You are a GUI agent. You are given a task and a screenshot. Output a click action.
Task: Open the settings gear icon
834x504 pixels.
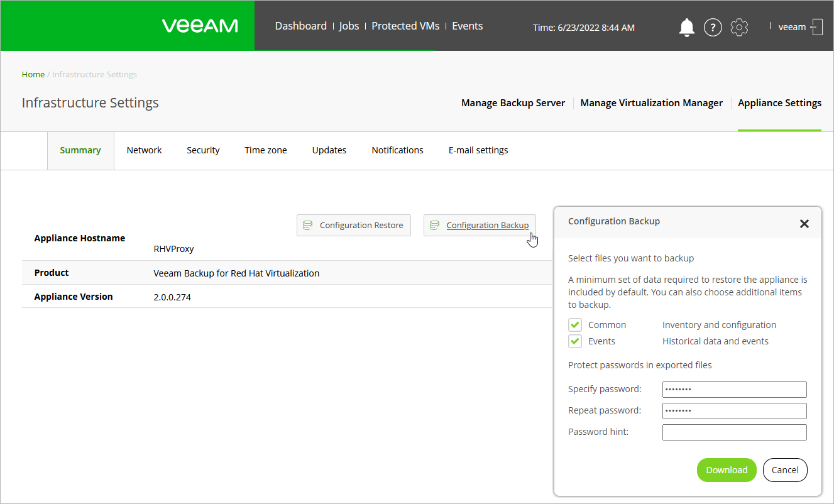740,27
